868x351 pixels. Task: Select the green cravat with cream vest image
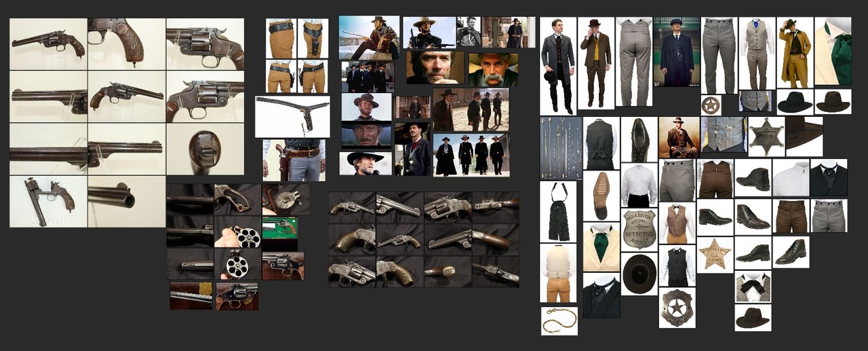click(601, 246)
